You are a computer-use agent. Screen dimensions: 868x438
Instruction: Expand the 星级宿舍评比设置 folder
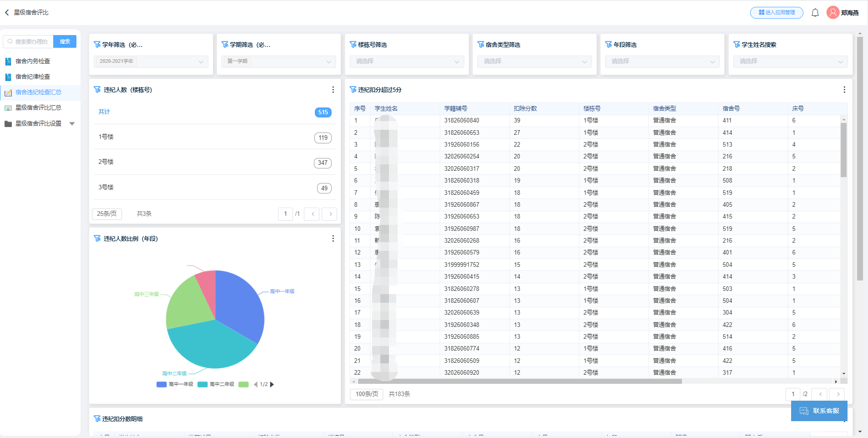click(72, 123)
